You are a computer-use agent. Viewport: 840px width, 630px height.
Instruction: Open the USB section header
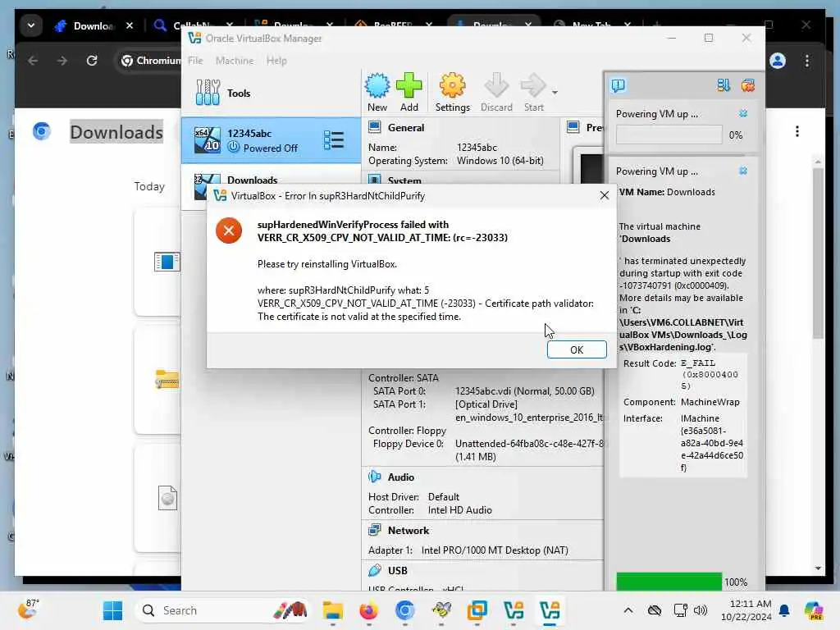pos(397,571)
